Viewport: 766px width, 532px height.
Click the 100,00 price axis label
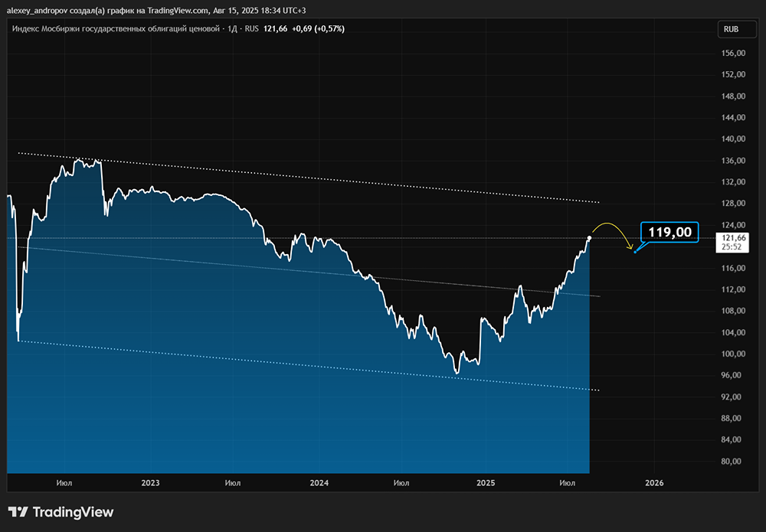click(733, 354)
